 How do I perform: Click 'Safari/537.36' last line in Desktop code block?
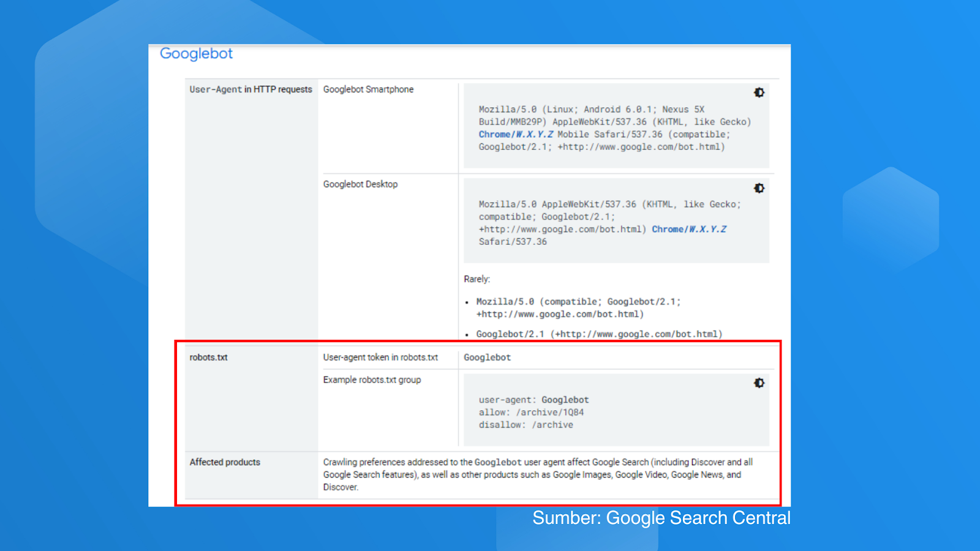513,242
